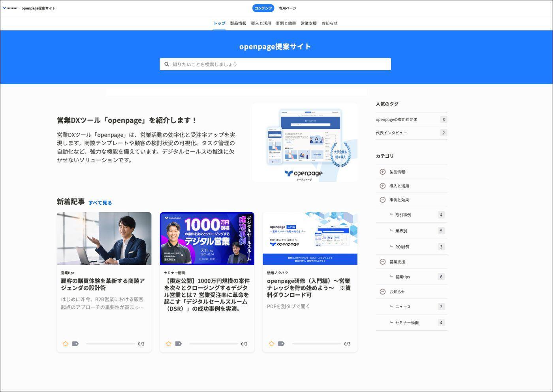
Task: Open article title 【限定公開】1000万円規模の案件
Action: point(207,295)
